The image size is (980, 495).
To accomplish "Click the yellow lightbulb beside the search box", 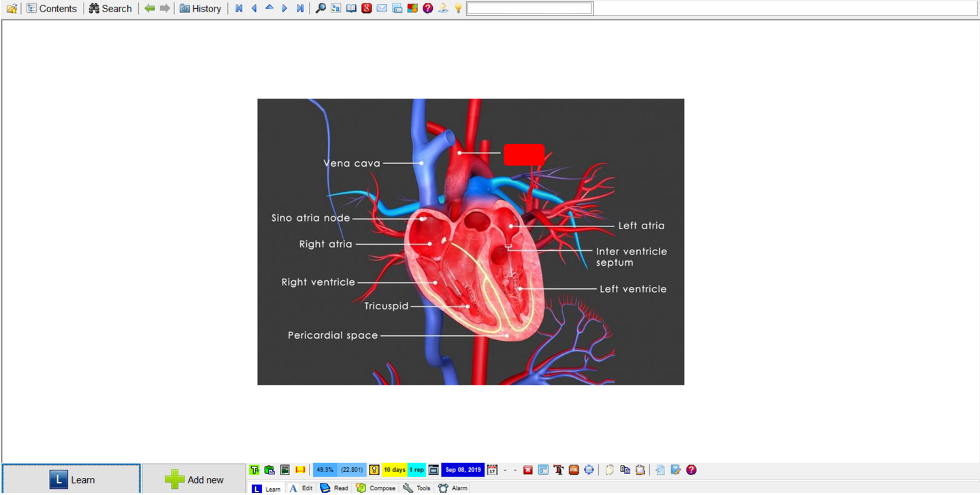I will [459, 9].
